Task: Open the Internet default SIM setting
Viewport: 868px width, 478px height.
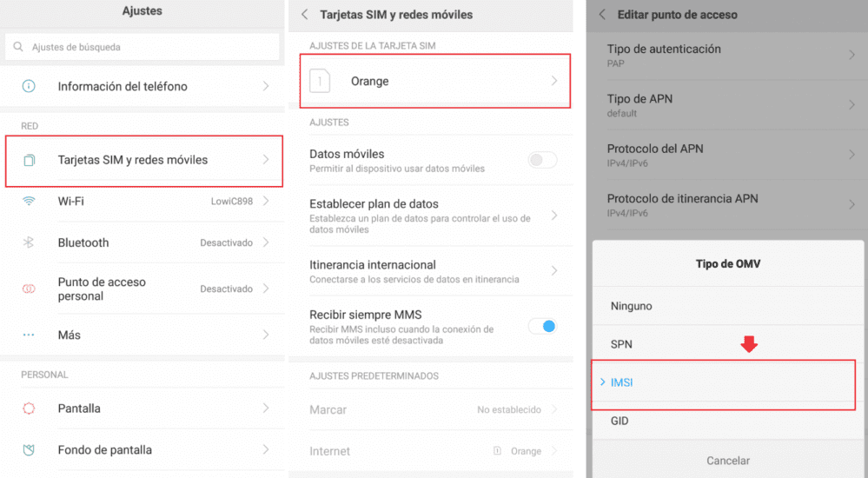Action: point(431,451)
